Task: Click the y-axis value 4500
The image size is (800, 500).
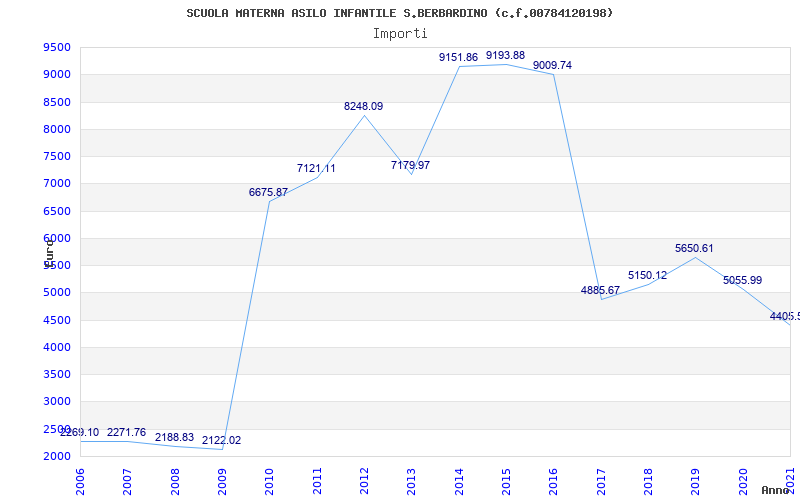Action: [x=57, y=320]
